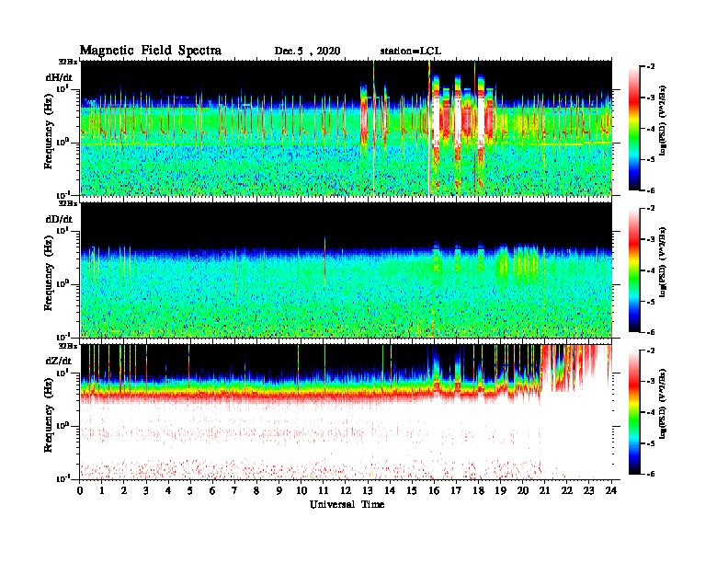Screen dimensions: 728x563
Task: Click the "-3" value on the dZ/dt color bar
Action: (651, 381)
